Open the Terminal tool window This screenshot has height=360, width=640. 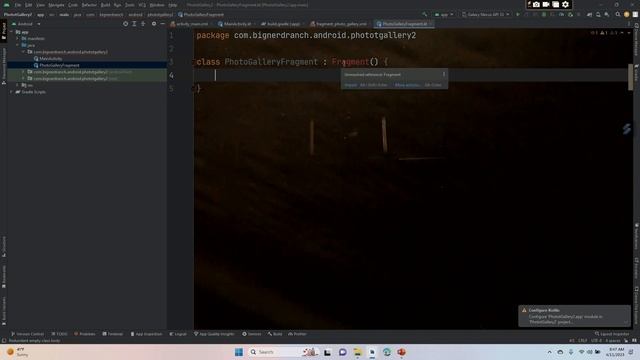(112, 334)
